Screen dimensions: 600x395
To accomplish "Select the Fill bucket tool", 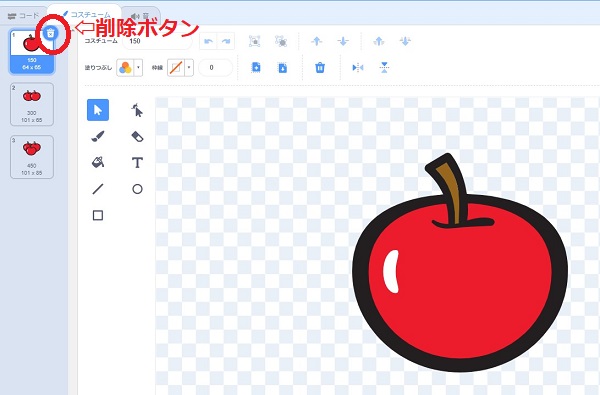I will click(x=98, y=162).
